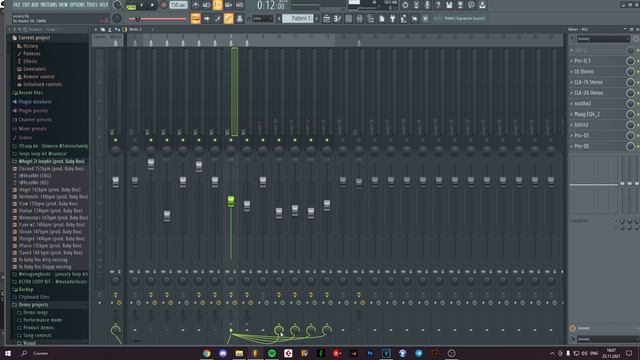Click the highlighted green track's fader

pyautogui.click(x=231, y=201)
